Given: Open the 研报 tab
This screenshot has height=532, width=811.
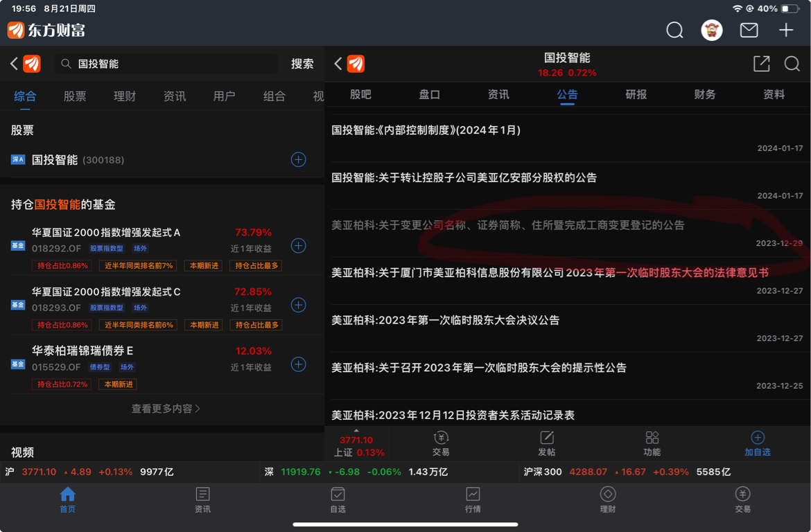Looking at the screenshot, I should pos(636,95).
